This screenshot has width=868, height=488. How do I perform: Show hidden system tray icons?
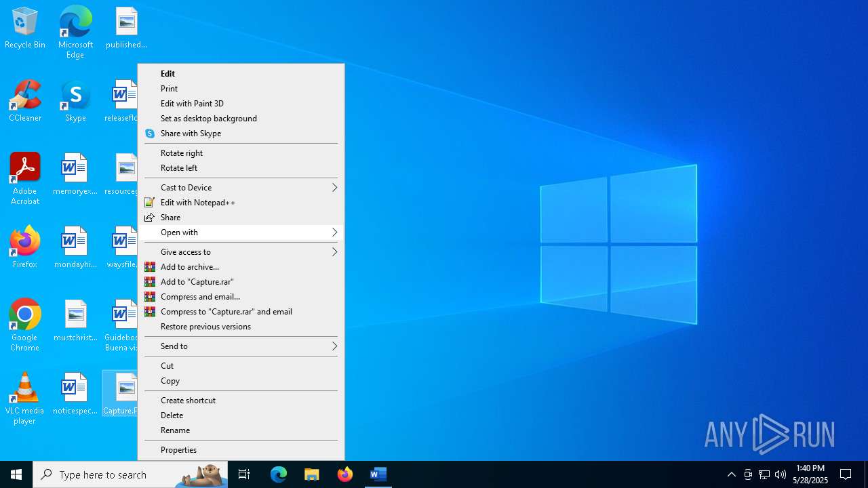(731, 474)
